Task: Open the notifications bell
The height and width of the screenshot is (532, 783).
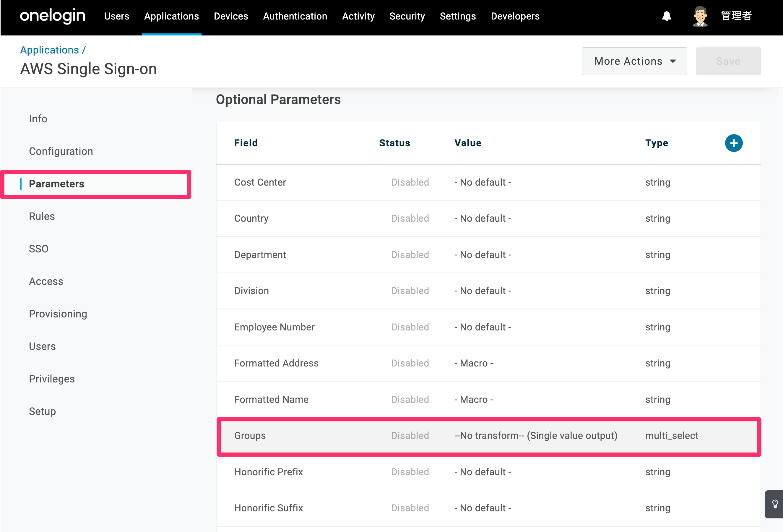Action: coord(666,16)
